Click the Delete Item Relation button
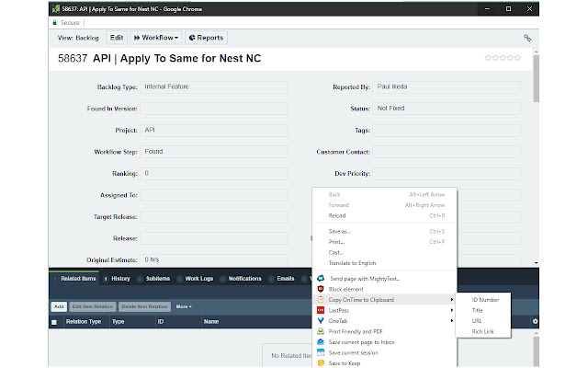Image resolution: width=588 pixels, height=368 pixels. coord(145,306)
